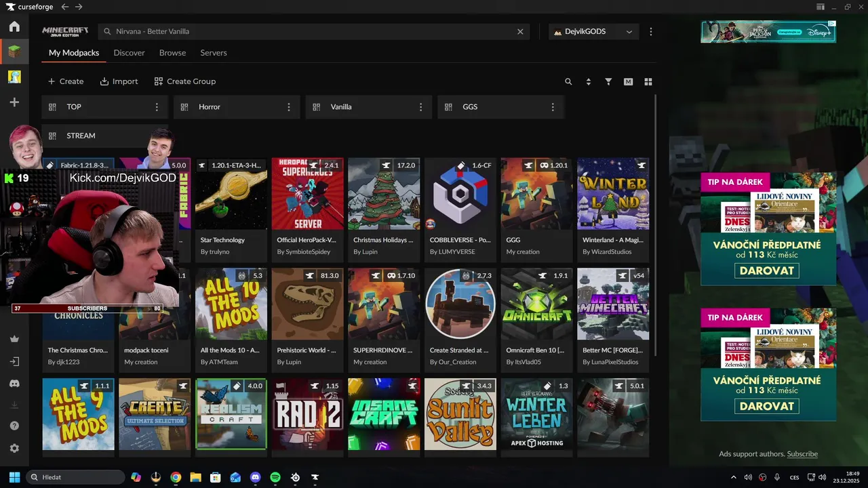Open CurseForge home in sidebar
The image size is (868, 488).
click(14, 27)
